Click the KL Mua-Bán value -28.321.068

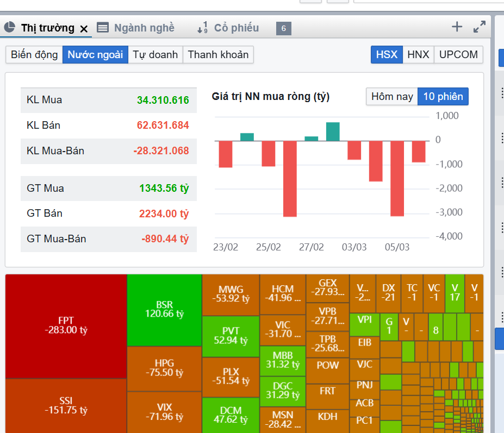(x=161, y=151)
